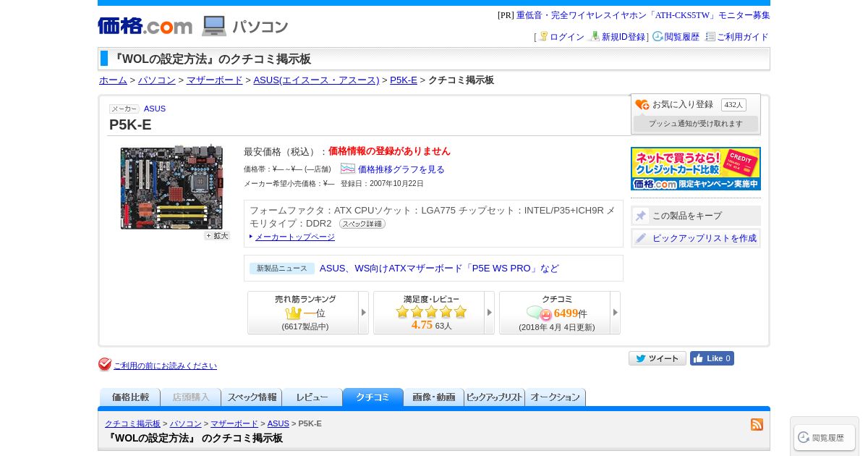Open the ご利用ガイド link
Image resolution: width=868 pixels, height=456 pixels.
(x=743, y=37)
